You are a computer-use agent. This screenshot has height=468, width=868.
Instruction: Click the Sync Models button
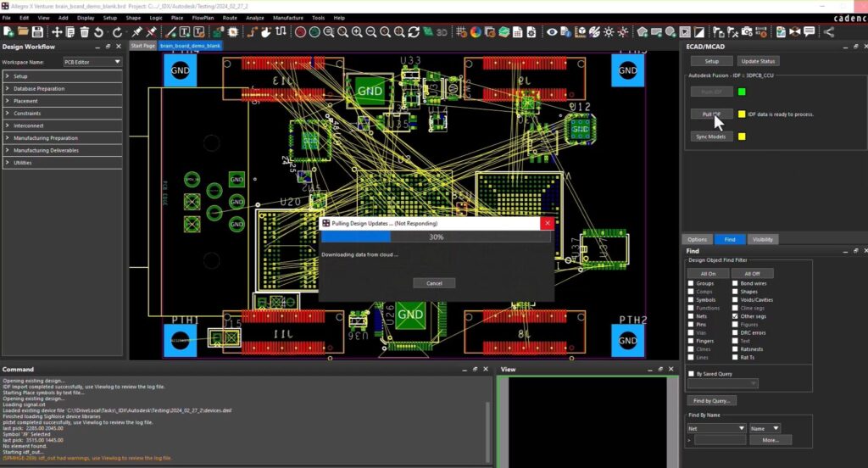[711, 136]
